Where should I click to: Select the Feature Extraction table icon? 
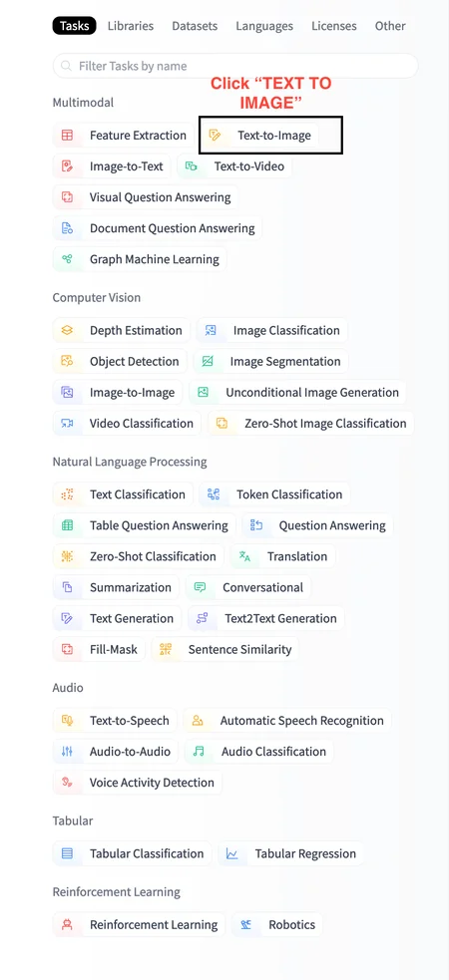(67, 135)
